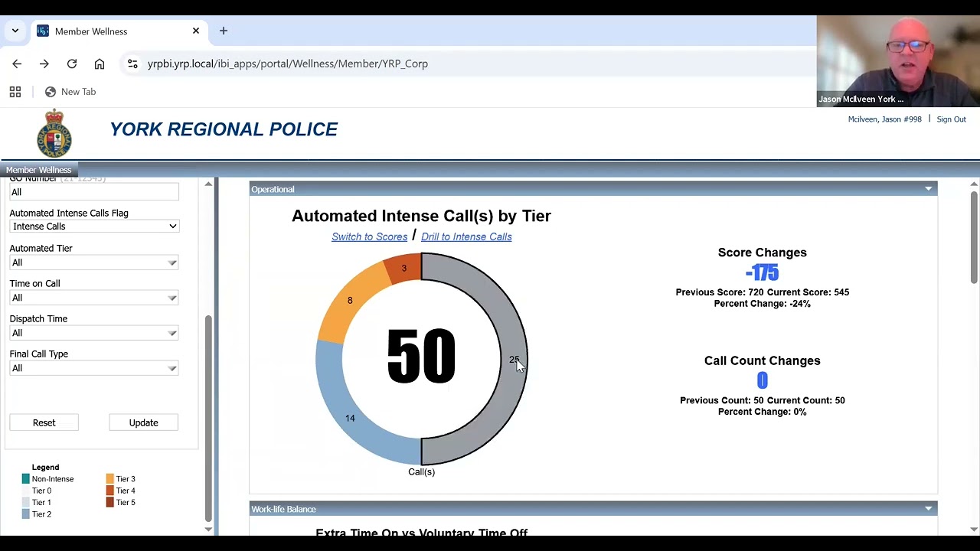Collapse the Work-life Balance panel arrow
The height and width of the screenshot is (551, 980).
pos(929,509)
